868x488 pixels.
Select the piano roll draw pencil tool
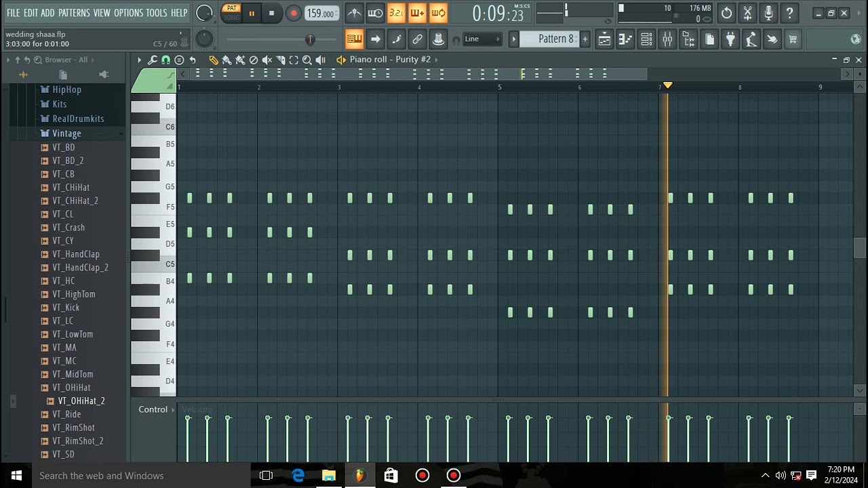[x=214, y=60]
